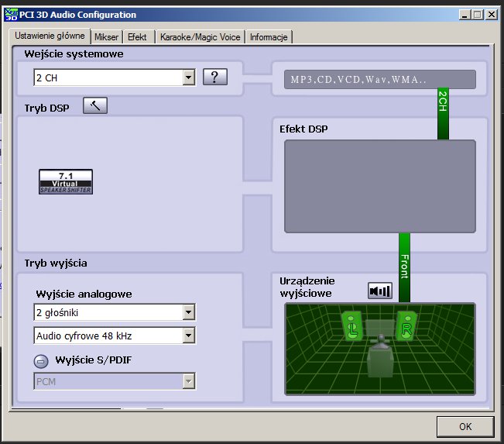Close the PCI 3D Audio Configuration window
The width and height of the screenshot is (504, 444).
492,15
